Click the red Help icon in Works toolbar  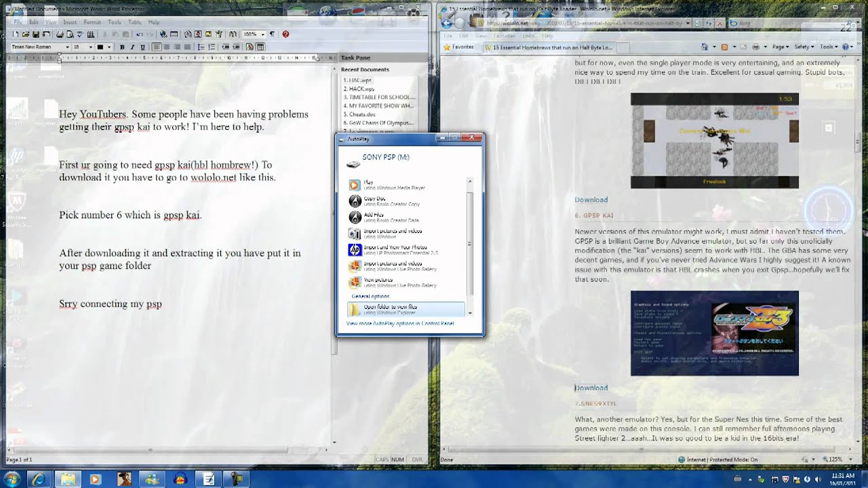point(285,35)
